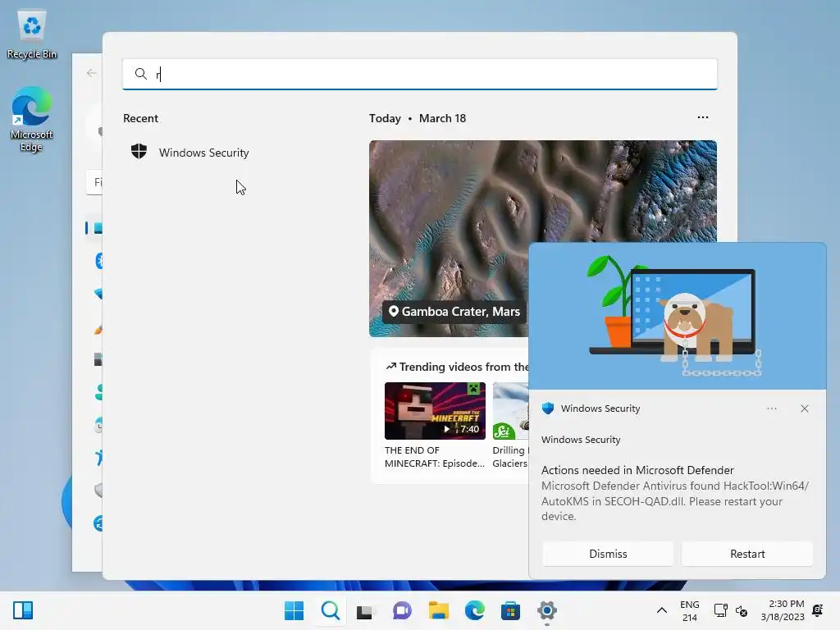Click the magnifier icon inside the search box

[x=140, y=74]
